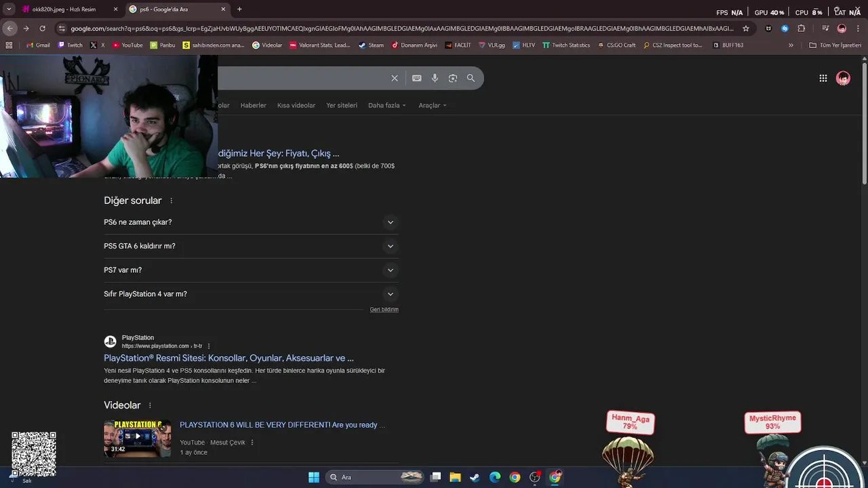The width and height of the screenshot is (868, 488).
Task: Launch Steam from the taskbar
Action: [475, 477]
